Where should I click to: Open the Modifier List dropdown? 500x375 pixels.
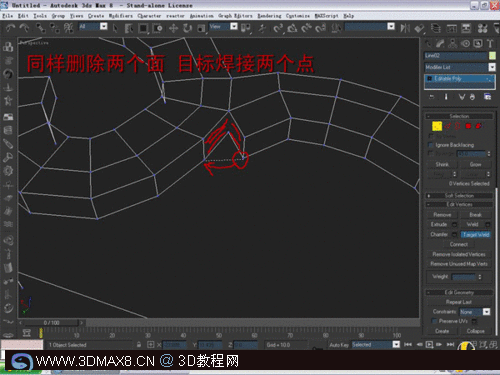[460, 67]
